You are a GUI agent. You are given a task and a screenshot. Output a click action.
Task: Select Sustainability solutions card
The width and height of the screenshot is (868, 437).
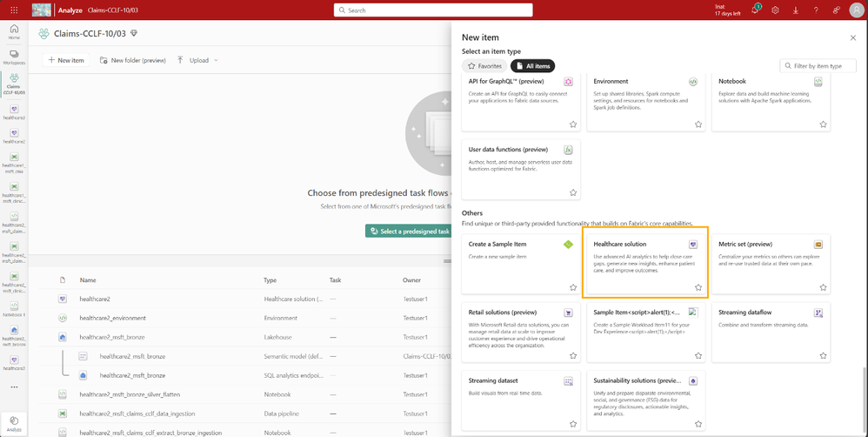click(646, 400)
